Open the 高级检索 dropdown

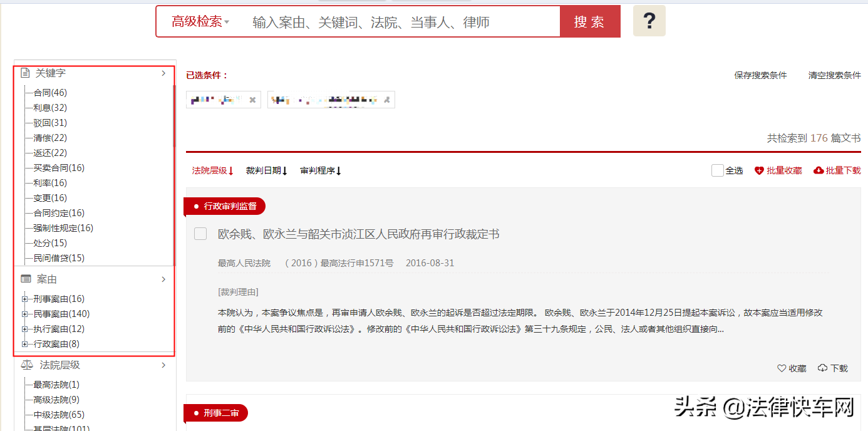198,21
